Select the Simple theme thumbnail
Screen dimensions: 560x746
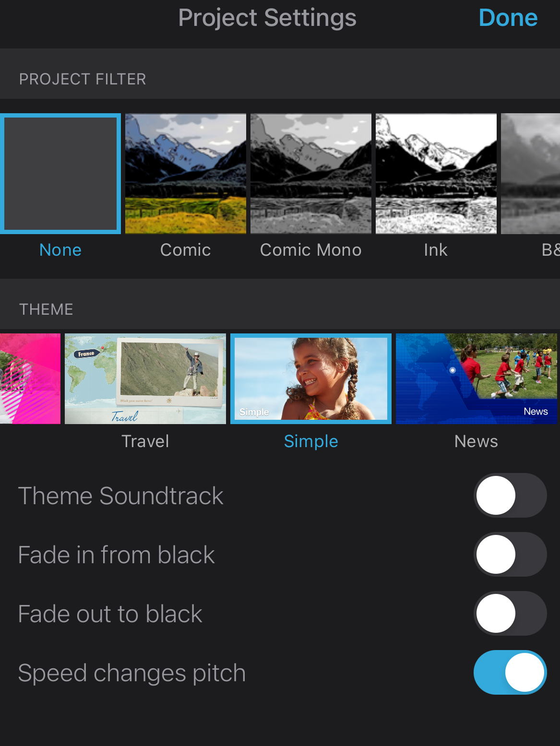tap(311, 379)
